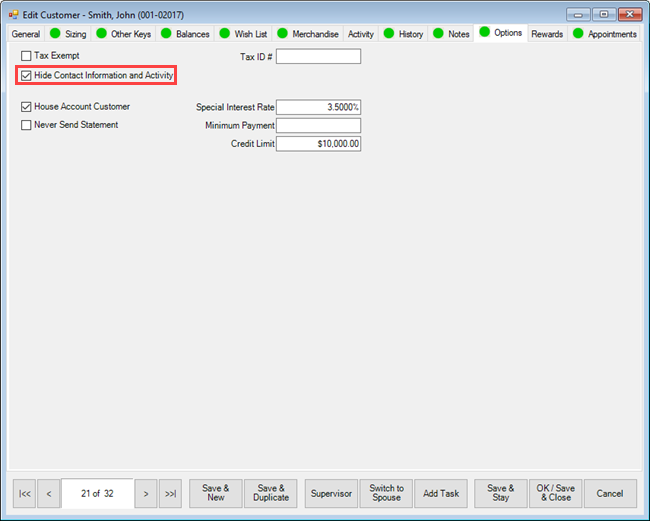Uncheck Hide Contact Information and Activity
Screen dimensions: 650x521
click(26, 75)
